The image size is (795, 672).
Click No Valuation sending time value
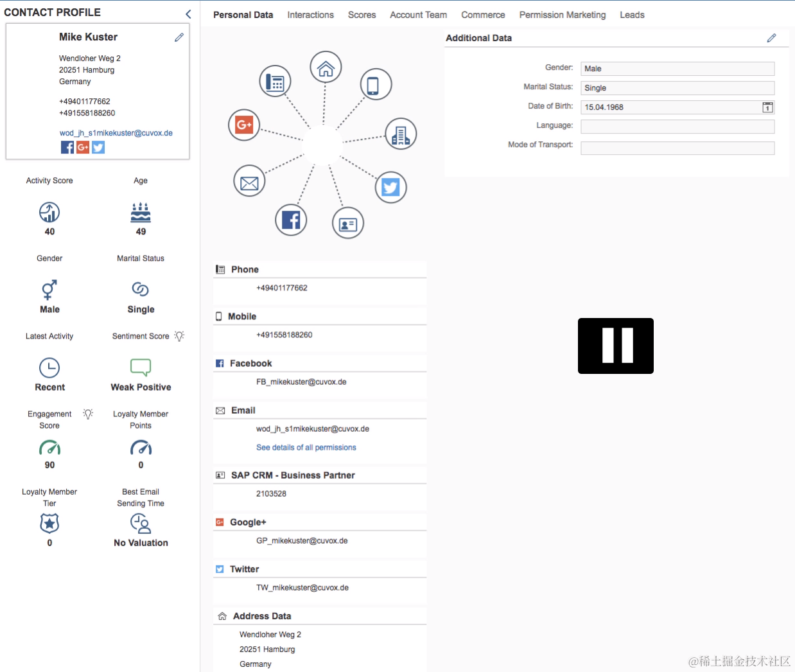(x=141, y=542)
